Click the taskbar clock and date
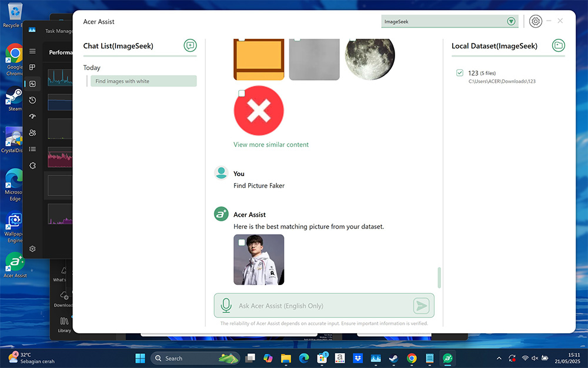 [x=567, y=358]
